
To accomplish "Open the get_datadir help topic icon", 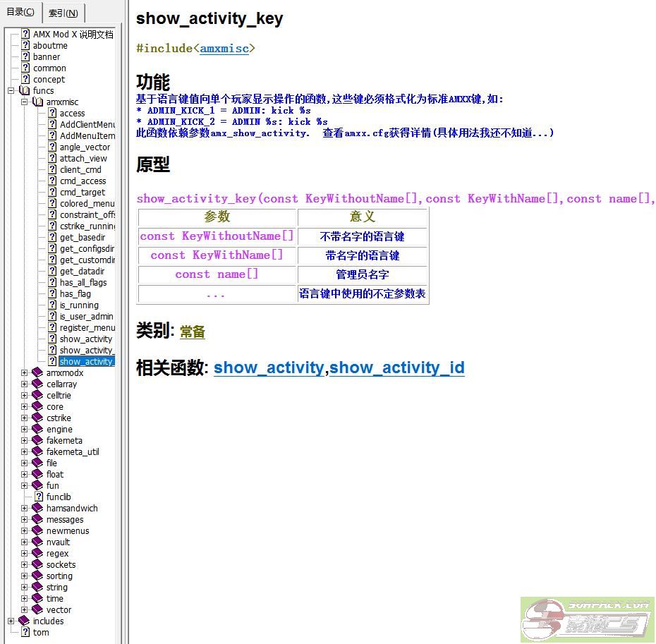I will (x=51, y=271).
